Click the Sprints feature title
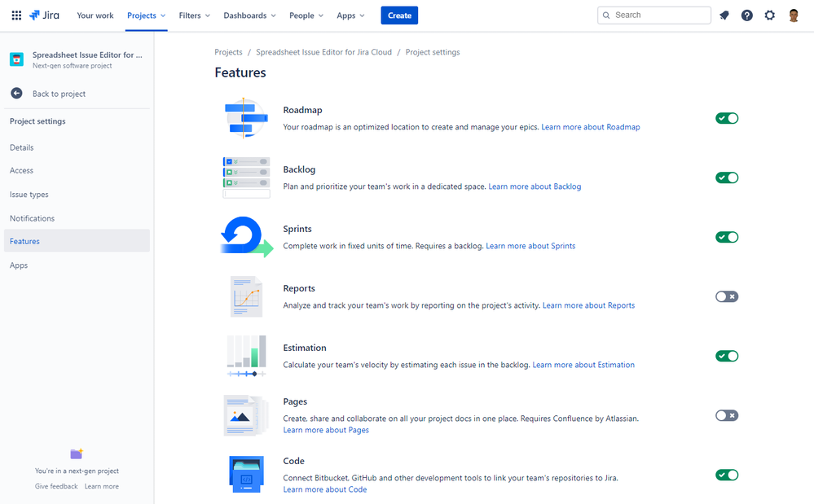This screenshot has height=504, width=814. pyautogui.click(x=297, y=229)
